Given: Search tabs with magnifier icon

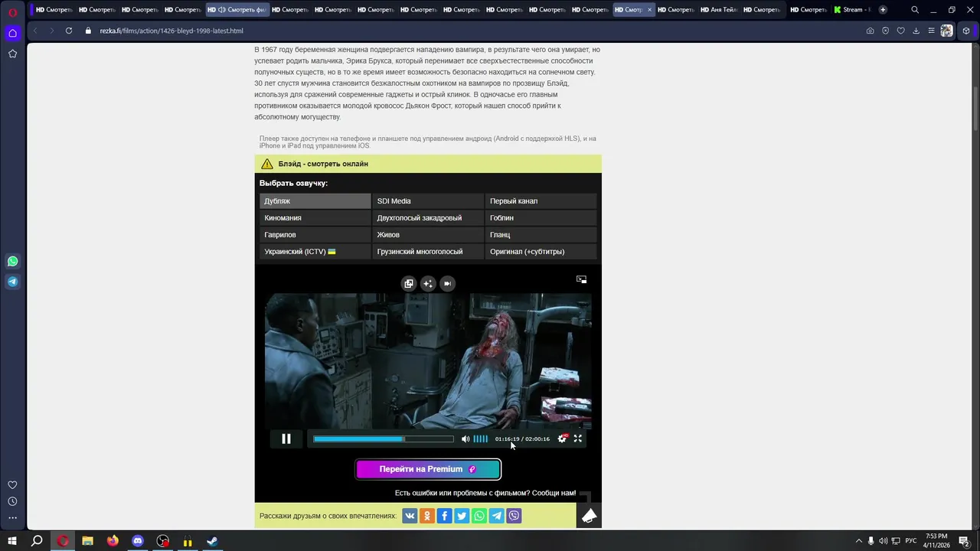Looking at the screenshot, I should click(915, 10).
